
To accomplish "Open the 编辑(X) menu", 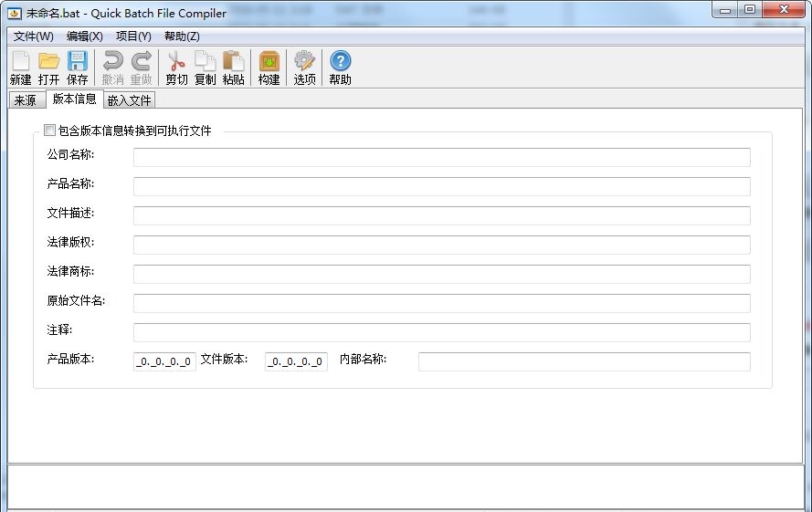I will point(85,37).
